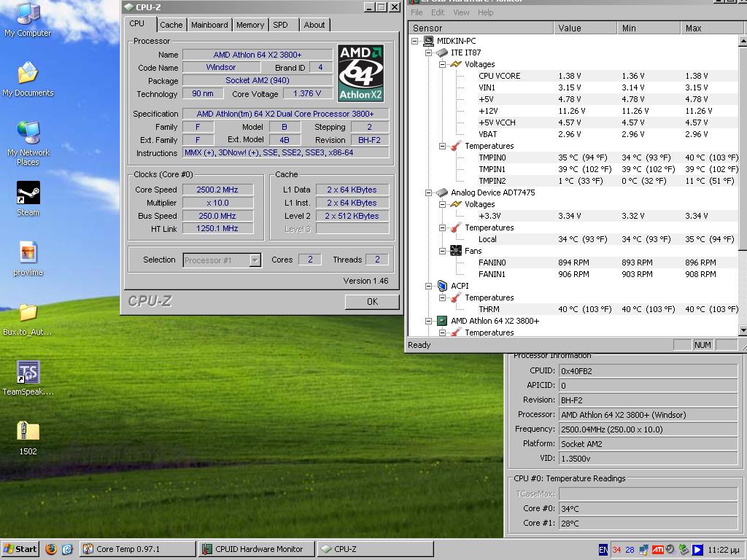The width and height of the screenshot is (747, 560).
Task: Collapse Temperatures under ITE IT87
Action: (442, 146)
